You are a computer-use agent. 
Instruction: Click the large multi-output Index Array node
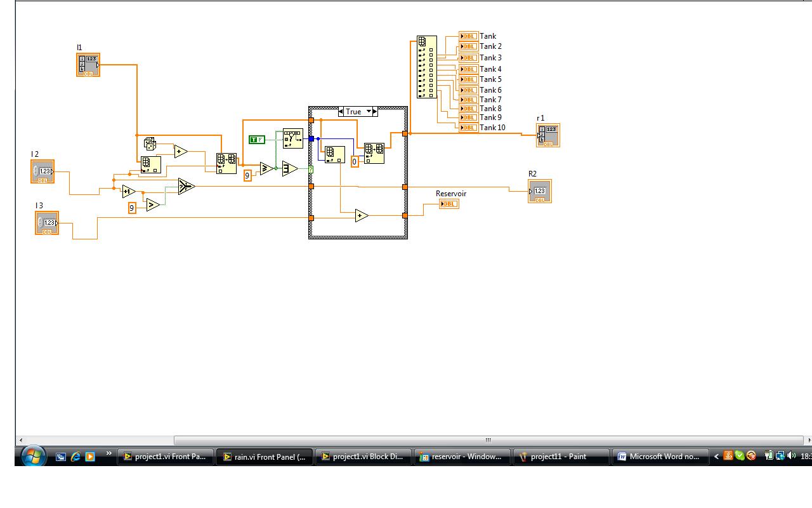pyautogui.click(x=426, y=67)
